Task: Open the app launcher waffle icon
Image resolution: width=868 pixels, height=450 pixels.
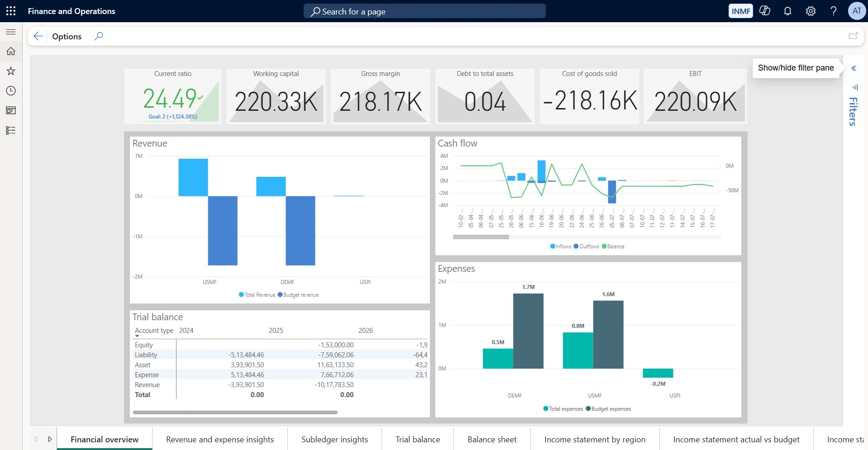Action: [x=11, y=11]
